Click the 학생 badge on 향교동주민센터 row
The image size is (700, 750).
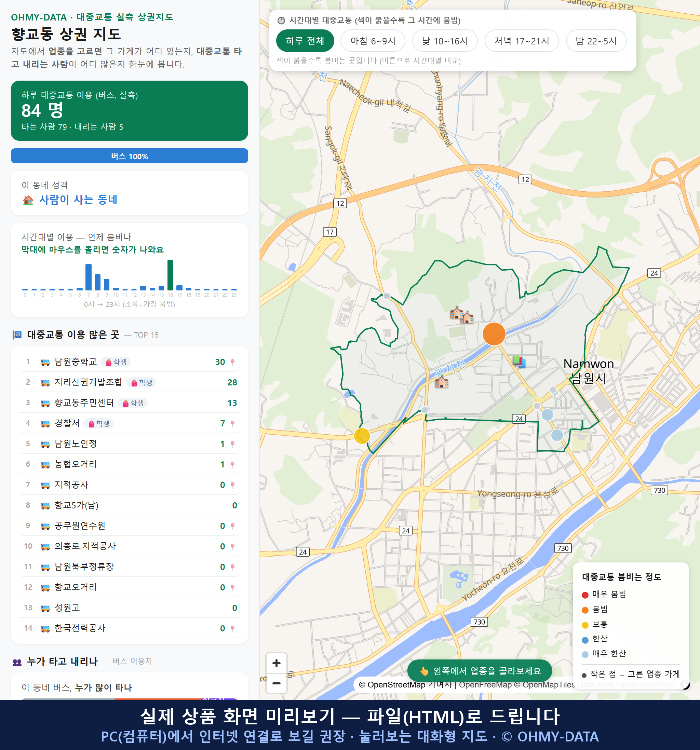click(x=133, y=403)
